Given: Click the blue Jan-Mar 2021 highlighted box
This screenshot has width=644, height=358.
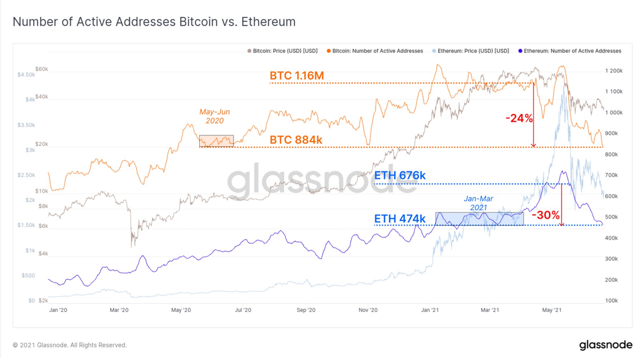Looking at the screenshot, I should point(479,219).
